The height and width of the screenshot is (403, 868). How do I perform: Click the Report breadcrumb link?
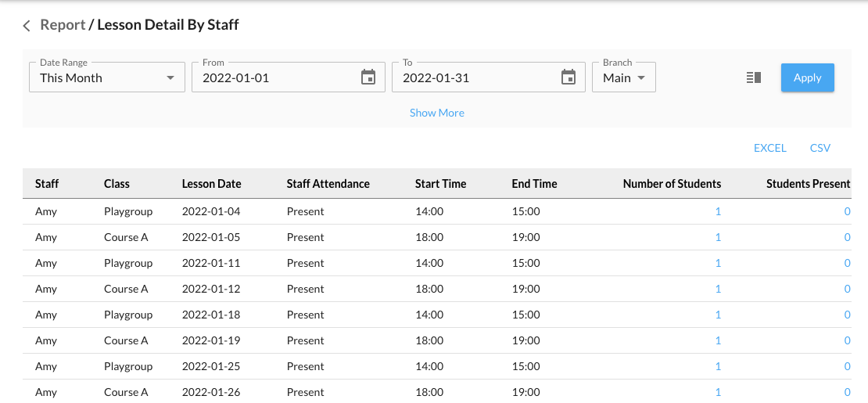coord(63,25)
